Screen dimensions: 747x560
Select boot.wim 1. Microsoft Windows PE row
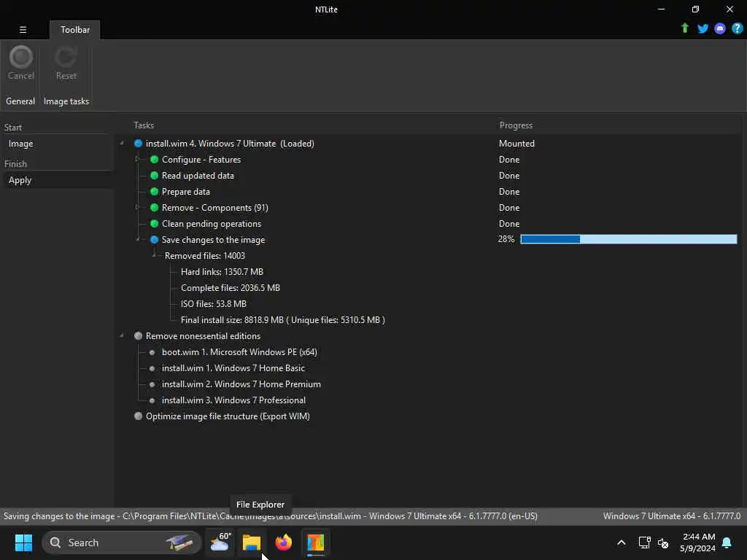pos(239,352)
